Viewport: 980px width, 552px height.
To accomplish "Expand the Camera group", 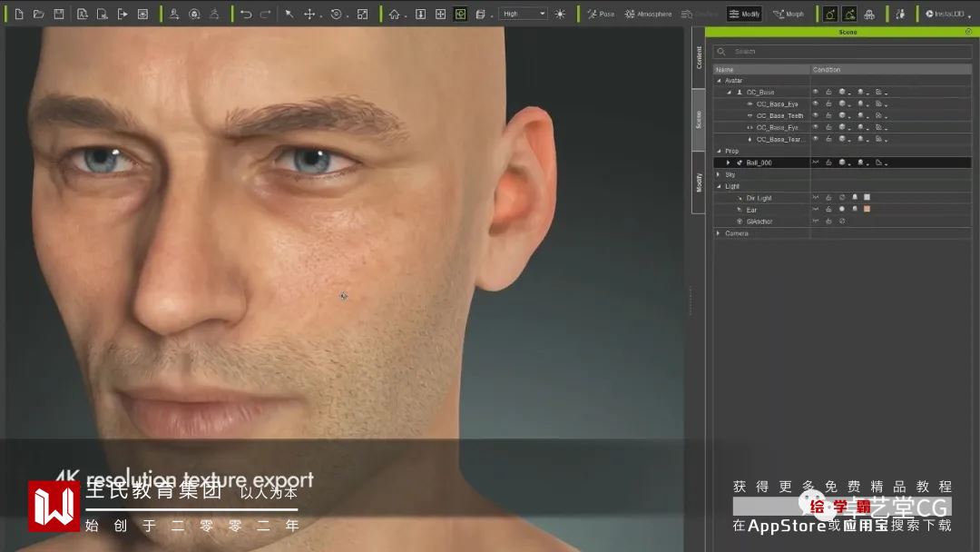I will (x=718, y=233).
